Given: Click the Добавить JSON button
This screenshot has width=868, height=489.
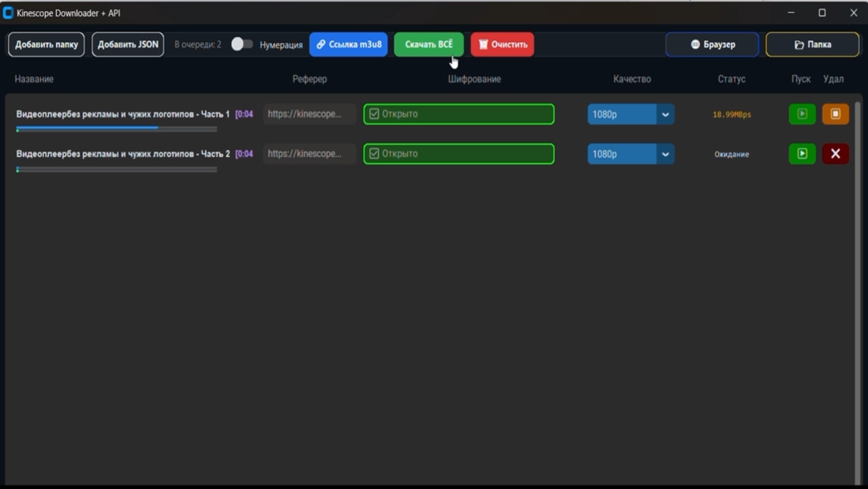Looking at the screenshot, I should (128, 44).
